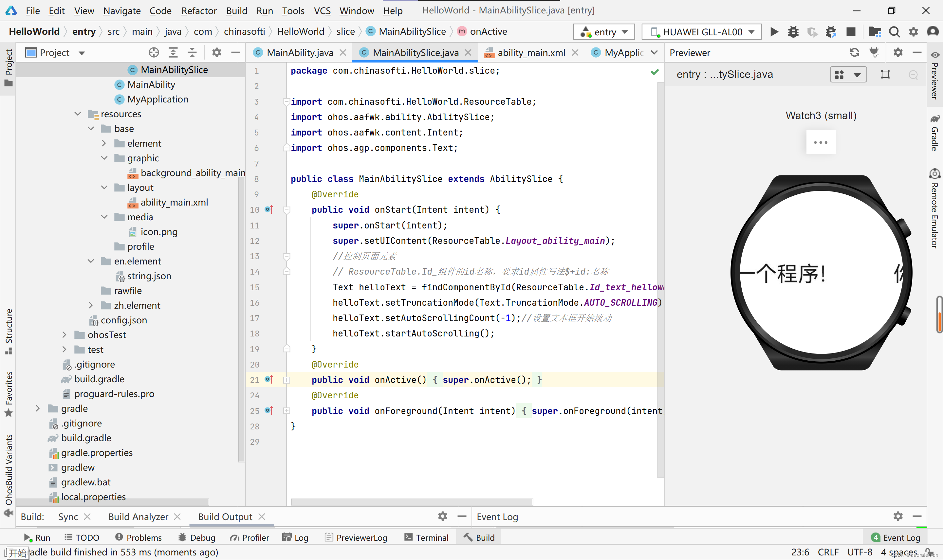Open PreviewerLog tool window button
The height and width of the screenshot is (560, 943).
pyautogui.click(x=356, y=537)
